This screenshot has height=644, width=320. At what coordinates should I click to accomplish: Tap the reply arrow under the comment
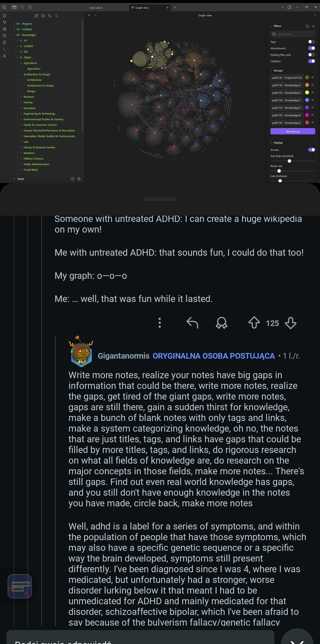click(192, 323)
